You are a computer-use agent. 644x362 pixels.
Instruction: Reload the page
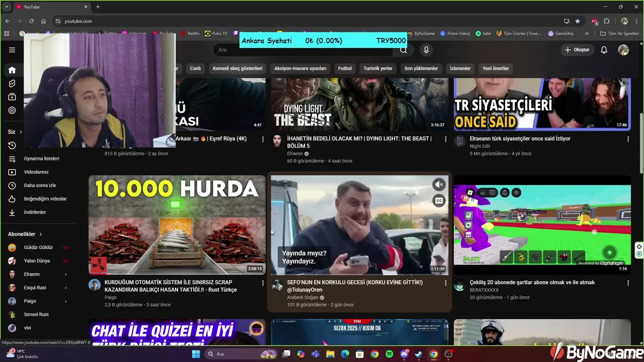(31, 21)
